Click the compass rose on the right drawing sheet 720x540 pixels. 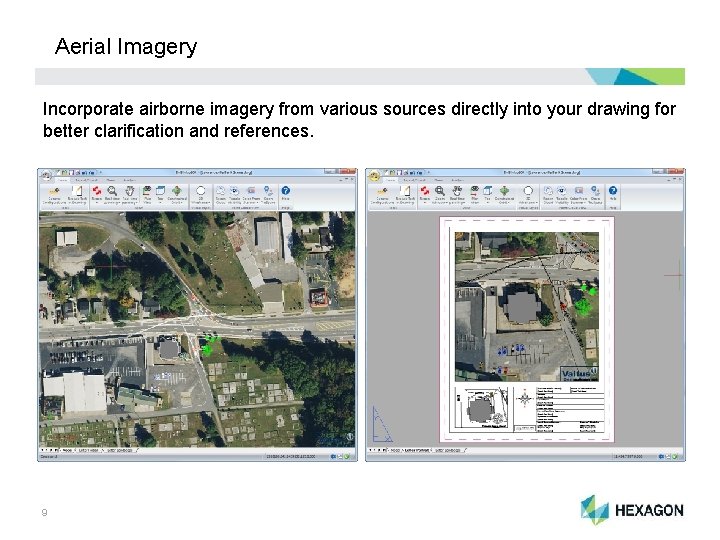pos(524,399)
